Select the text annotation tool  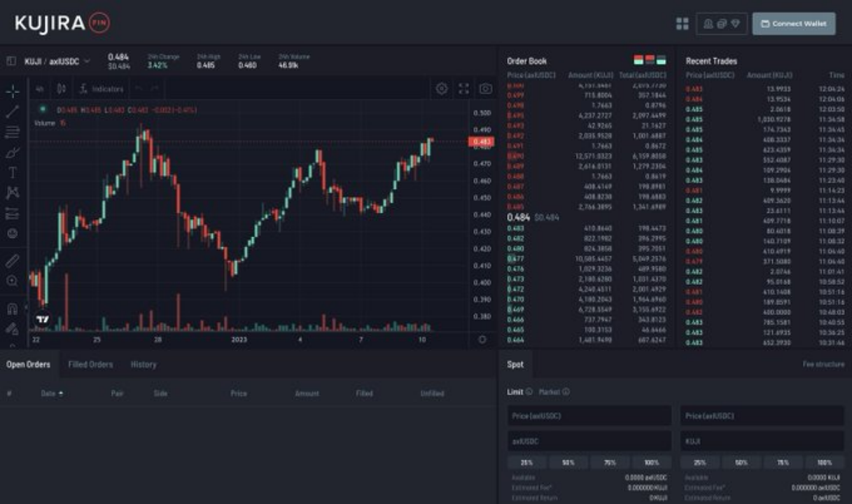(12, 172)
